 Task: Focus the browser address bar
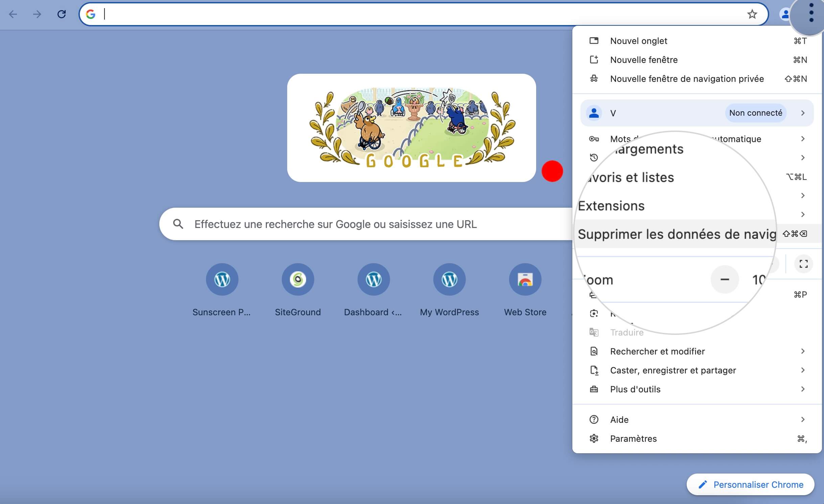pos(424,14)
